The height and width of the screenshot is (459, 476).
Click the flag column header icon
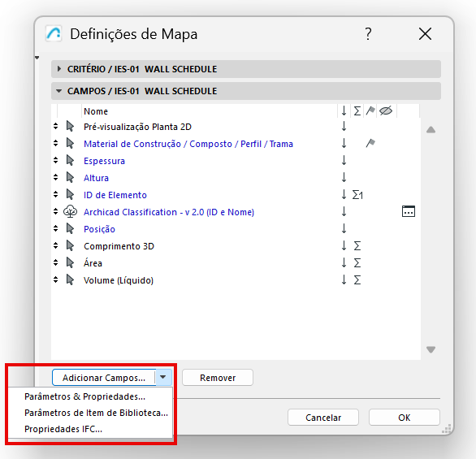click(370, 110)
